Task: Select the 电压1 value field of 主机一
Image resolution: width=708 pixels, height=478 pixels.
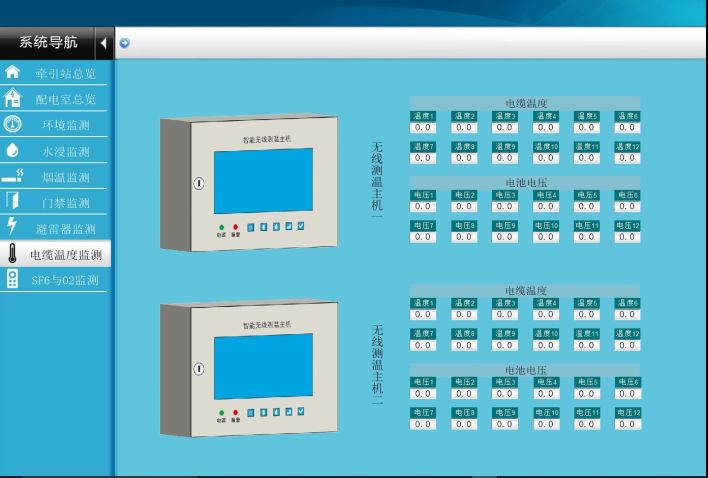Action: click(x=423, y=206)
